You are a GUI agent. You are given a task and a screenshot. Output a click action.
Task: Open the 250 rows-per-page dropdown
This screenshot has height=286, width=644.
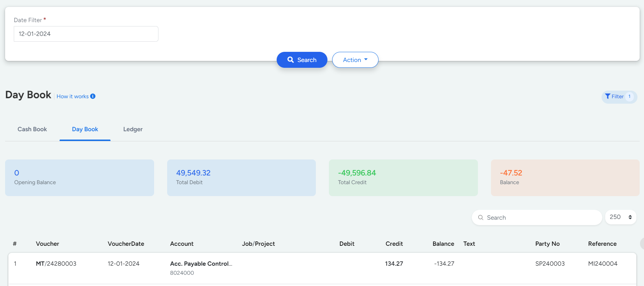pos(620,217)
